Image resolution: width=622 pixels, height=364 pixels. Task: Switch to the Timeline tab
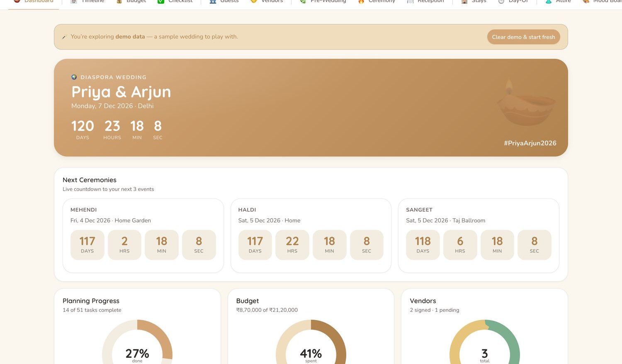tap(87, 2)
